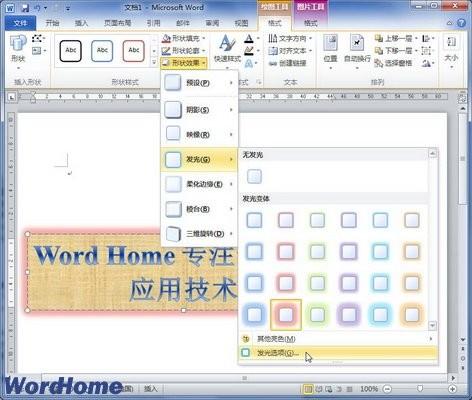Click the tab selector L button on ruler

(12, 97)
